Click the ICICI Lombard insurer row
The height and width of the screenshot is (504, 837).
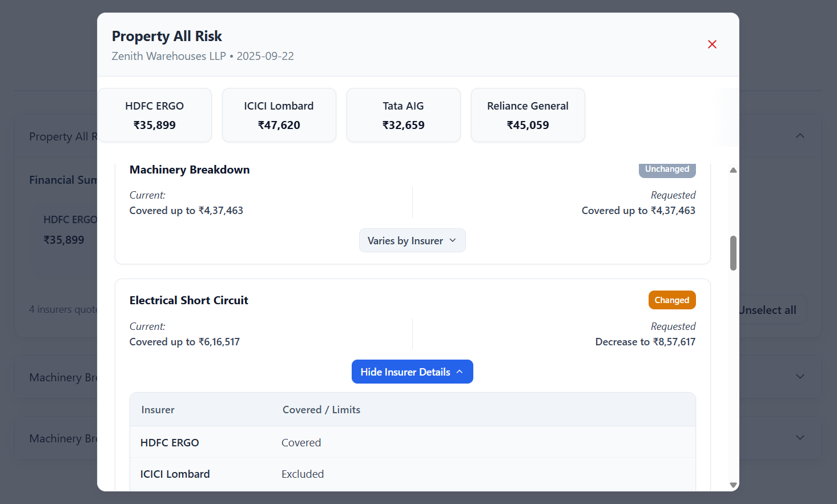click(x=412, y=474)
